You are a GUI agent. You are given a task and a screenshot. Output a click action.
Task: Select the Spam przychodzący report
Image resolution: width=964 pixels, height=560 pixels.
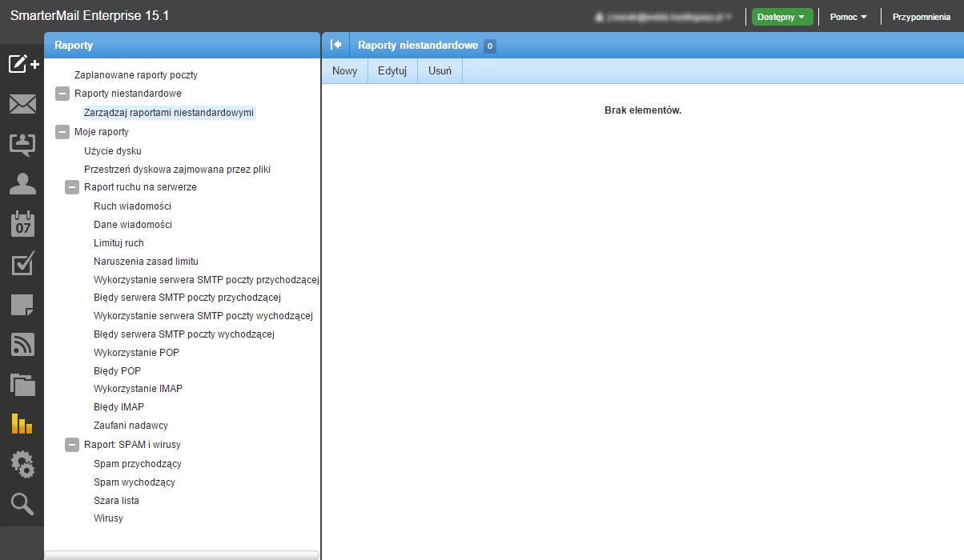pos(138,464)
